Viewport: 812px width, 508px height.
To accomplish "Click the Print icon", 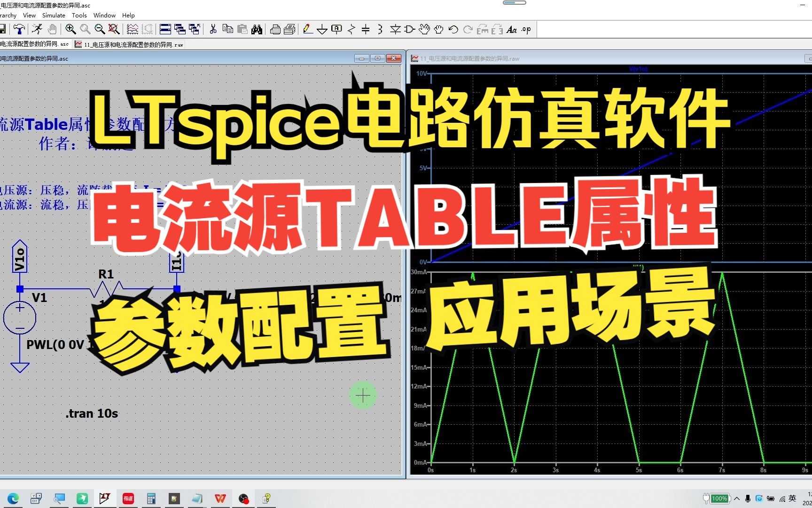I will [275, 30].
